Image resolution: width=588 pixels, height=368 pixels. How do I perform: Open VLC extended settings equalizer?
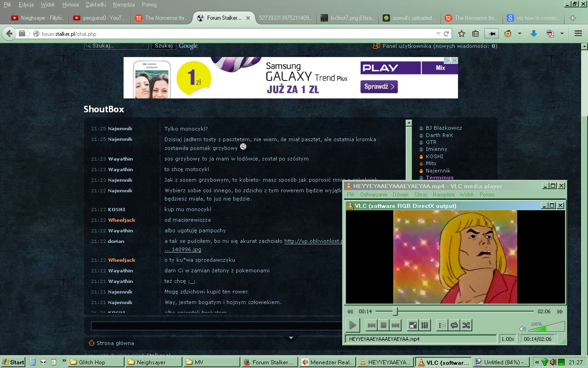point(425,325)
